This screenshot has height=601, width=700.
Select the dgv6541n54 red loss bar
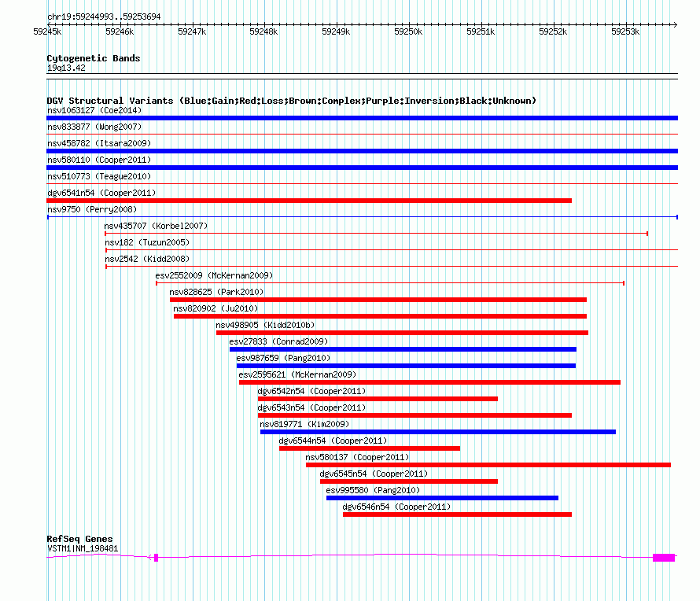point(309,201)
